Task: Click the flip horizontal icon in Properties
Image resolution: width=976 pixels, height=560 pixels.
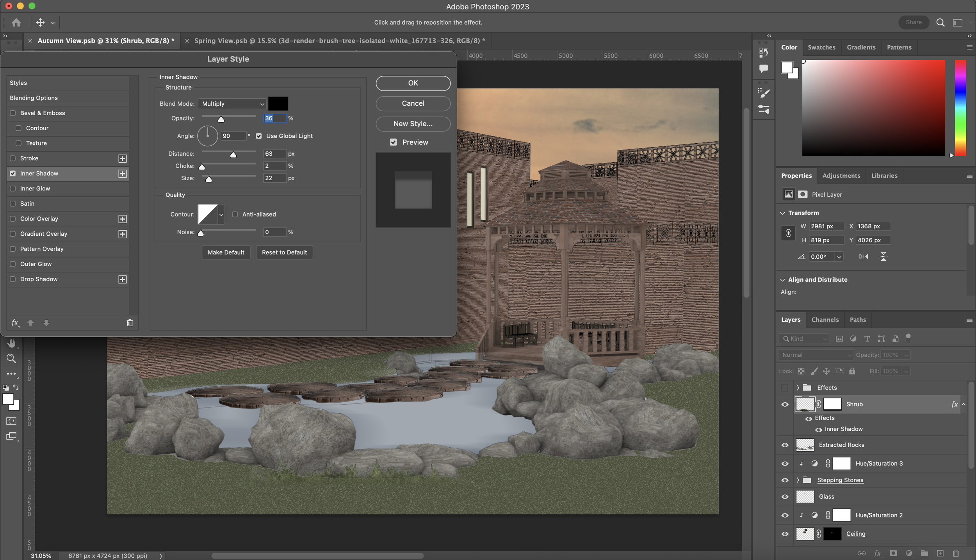Action: pos(864,256)
